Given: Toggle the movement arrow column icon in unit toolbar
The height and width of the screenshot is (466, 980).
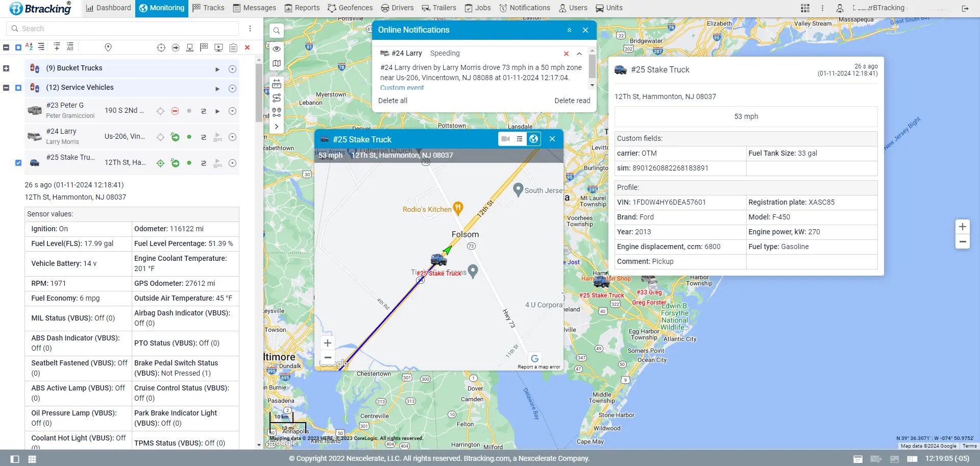Looking at the screenshot, I should (x=176, y=47).
